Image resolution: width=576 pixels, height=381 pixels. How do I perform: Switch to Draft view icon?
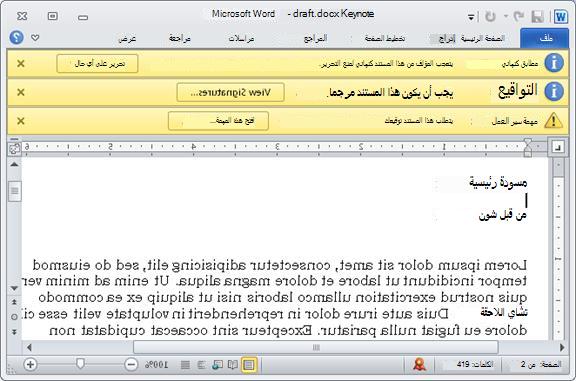[186, 365]
